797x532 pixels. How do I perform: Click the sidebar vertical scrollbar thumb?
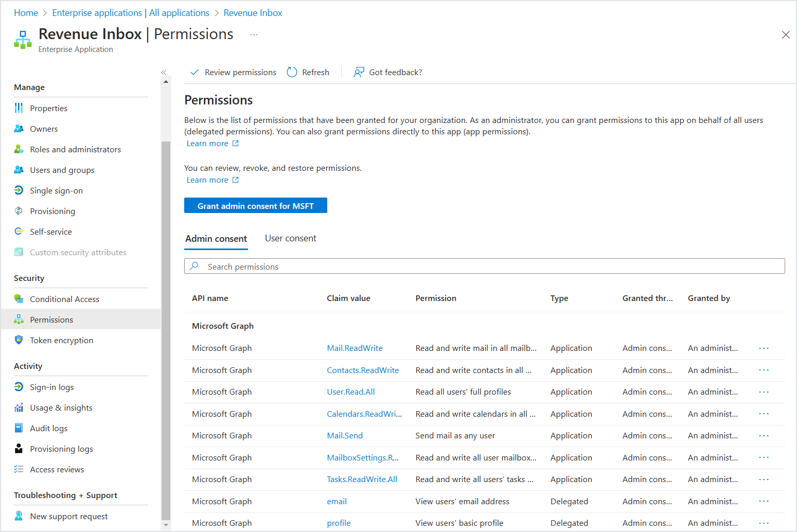click(166, 330)
